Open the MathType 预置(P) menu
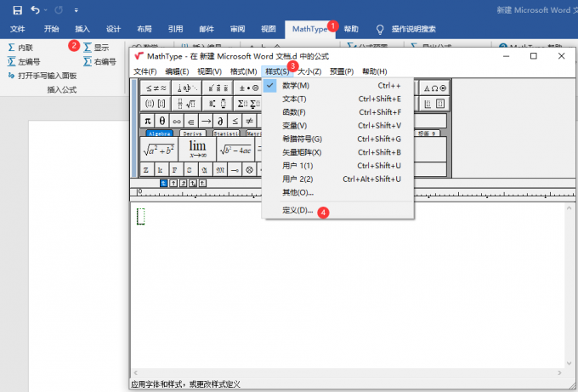 pyautogui.click(x=342, y=71)
